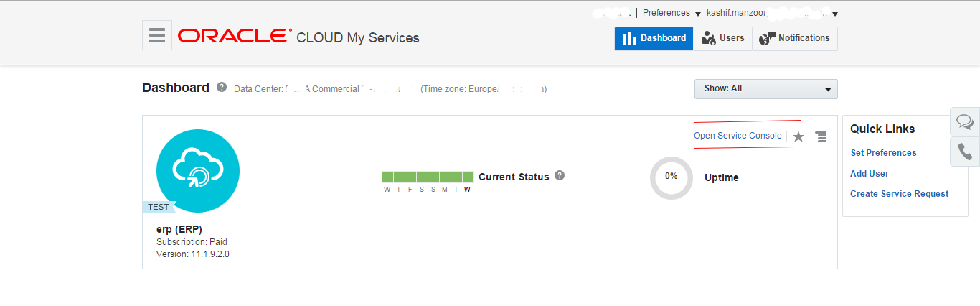Click the Current Status help icon
Viewport: 980px width, 306px height.
[560, 175]
